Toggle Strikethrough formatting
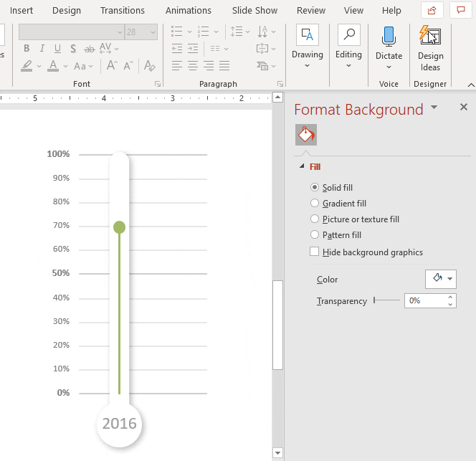Image resolution: width=476 pixels, height=461 pixels. (x=89, y=49)
